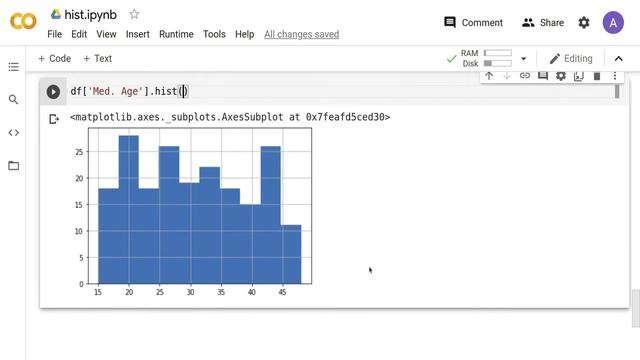The height and width of the screenshot is (360, 640).
Task: Open the Edit menu
Action: (79, 34)
